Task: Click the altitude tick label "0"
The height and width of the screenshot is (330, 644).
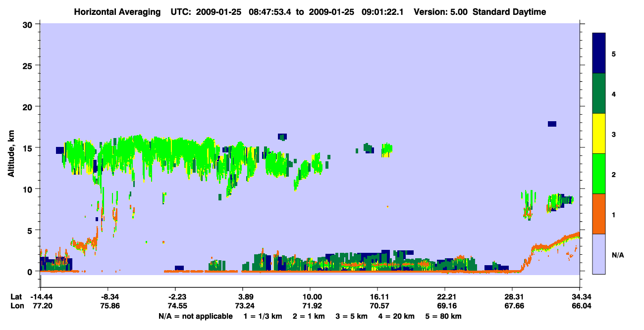Action: pos(31,272)
